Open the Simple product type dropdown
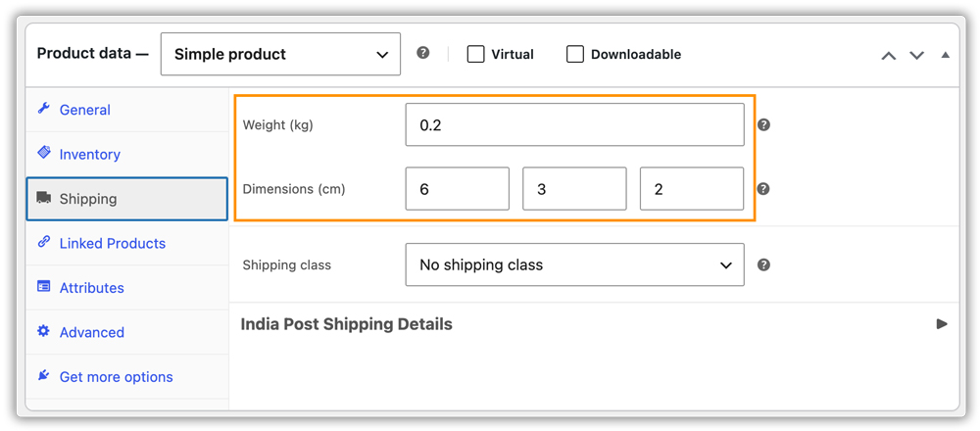This screenshot has width=980, height=431. pyautogui.click(x=280, y=54)
